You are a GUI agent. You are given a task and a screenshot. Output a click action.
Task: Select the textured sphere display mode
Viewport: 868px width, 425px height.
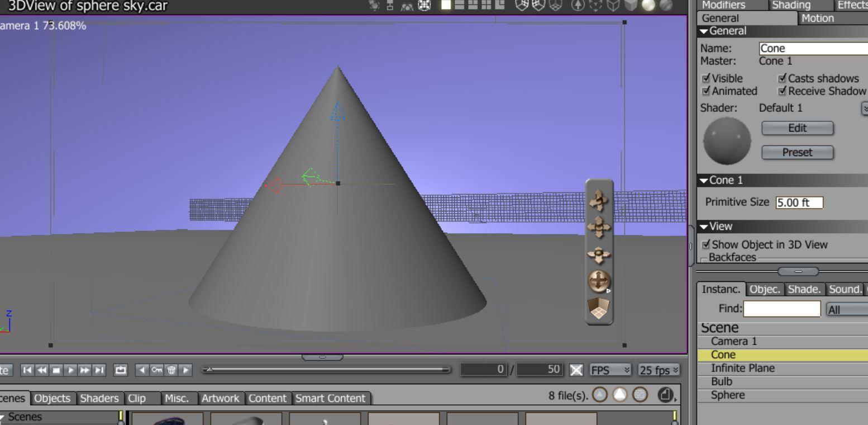coord(666,5)
